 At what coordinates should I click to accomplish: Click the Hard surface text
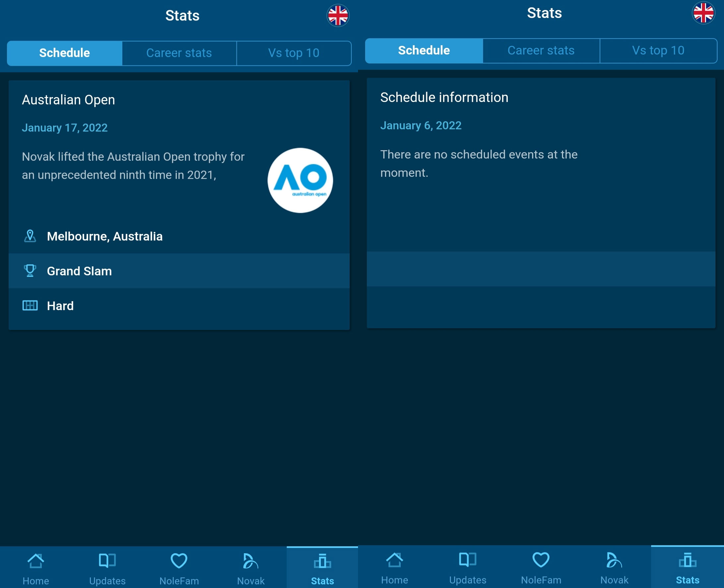[60, 306]
